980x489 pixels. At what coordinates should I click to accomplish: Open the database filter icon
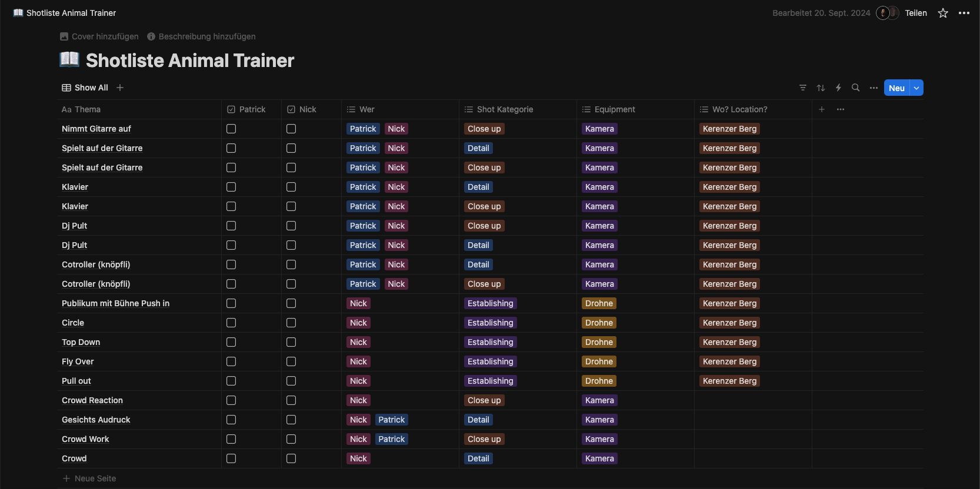click(803, 88)
